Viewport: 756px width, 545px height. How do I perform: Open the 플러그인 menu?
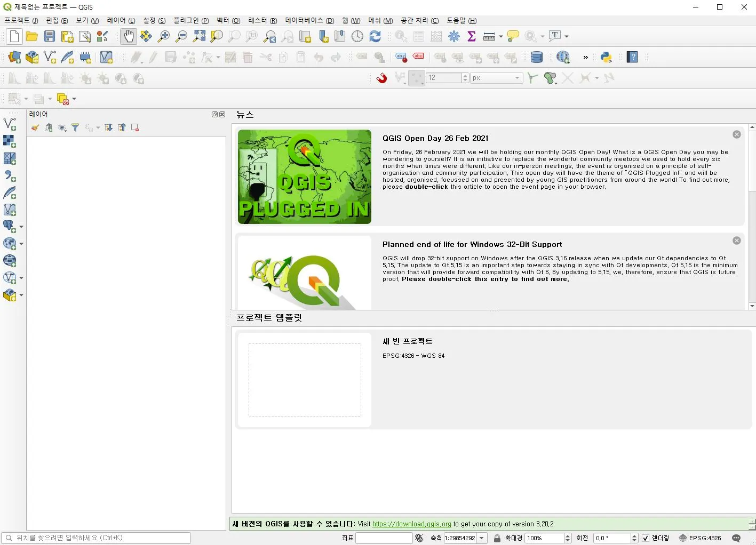coord(191,20)
